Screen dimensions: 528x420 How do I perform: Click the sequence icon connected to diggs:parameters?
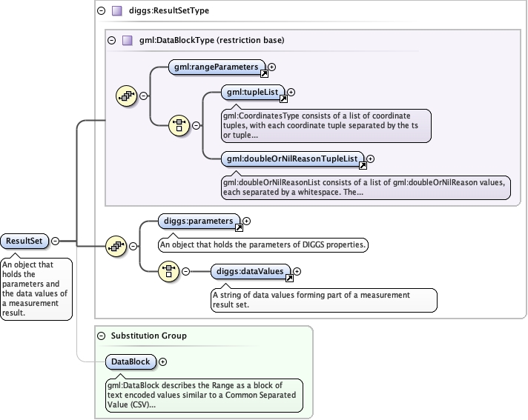(x=116, y=246)
